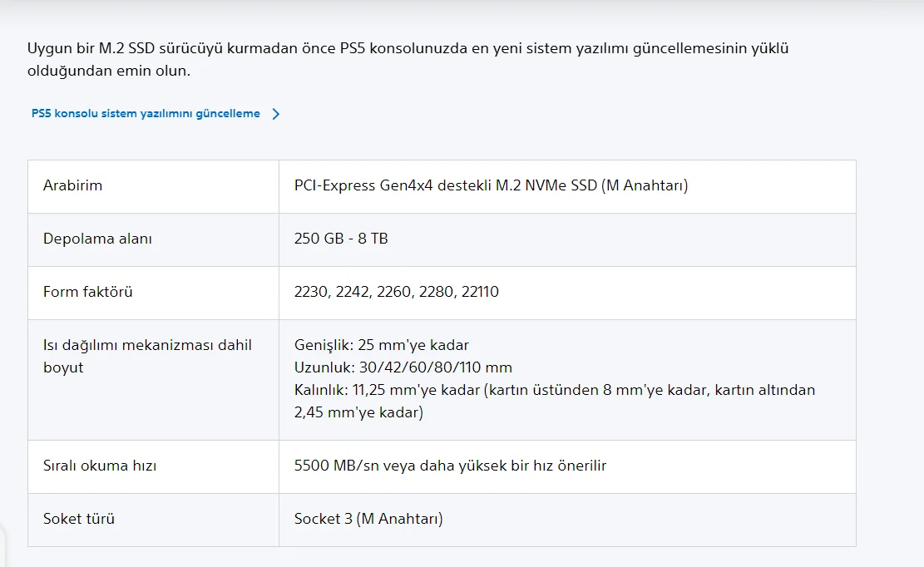Viewport: 924px width, 567px height.
Task: Click the text olduğundan emin olun
Action: coord(109,71)
